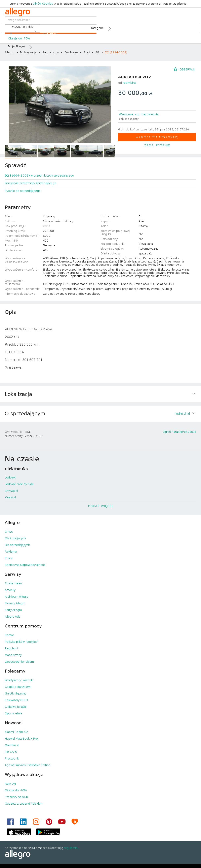Expand the Lokalizacja section
201x868 pixels.
tap(100, 394)
